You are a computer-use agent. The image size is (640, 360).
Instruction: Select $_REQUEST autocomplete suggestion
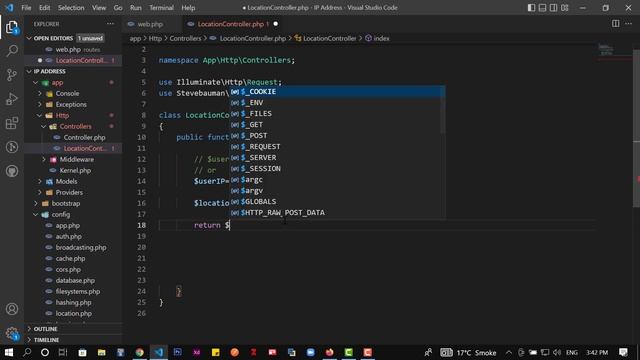(337, 147)
